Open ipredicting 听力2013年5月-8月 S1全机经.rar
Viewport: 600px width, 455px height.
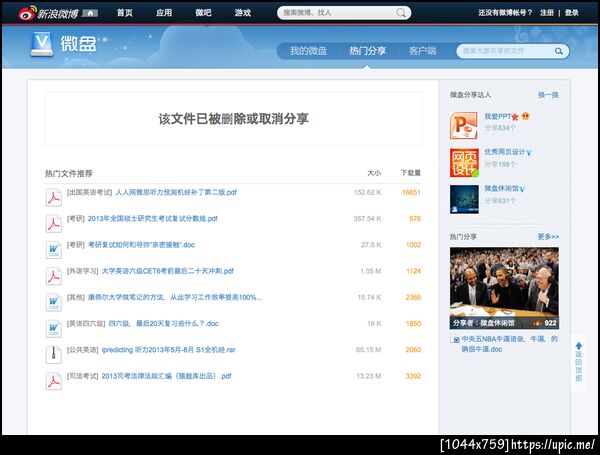click(x=168, y=350)
